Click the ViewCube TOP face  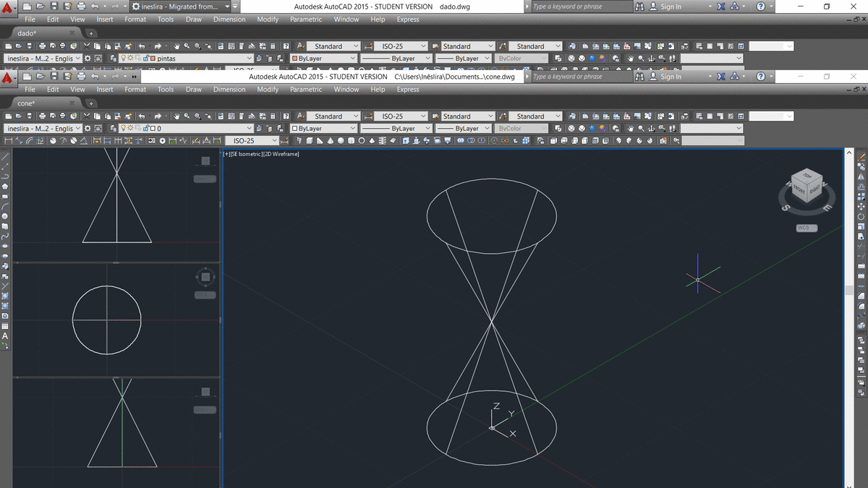[x=807, y=176]
